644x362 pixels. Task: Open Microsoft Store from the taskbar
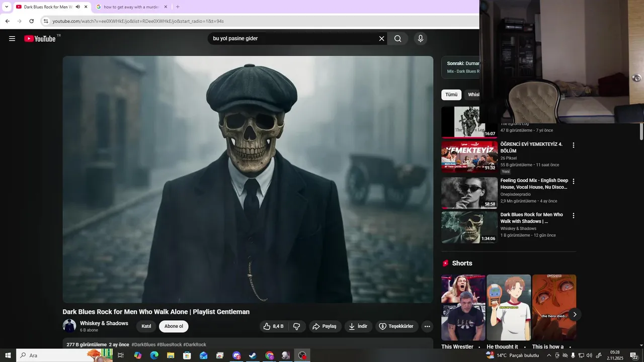tap(187, 355)
